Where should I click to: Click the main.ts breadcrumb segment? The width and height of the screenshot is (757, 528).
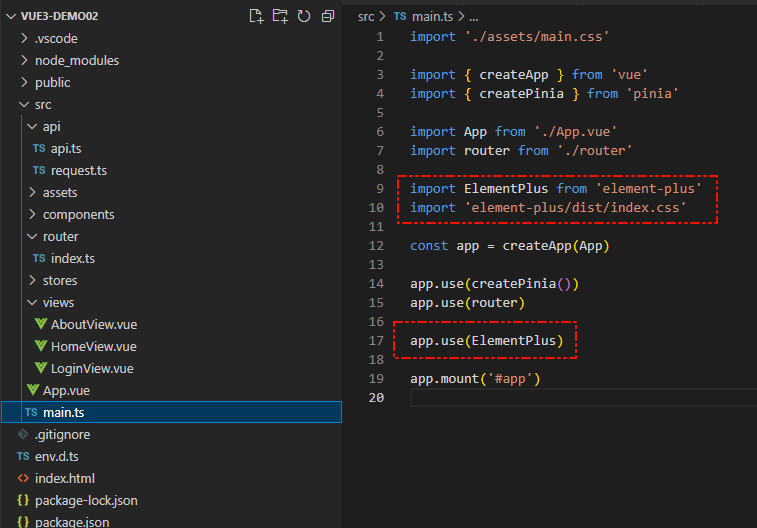432,16
